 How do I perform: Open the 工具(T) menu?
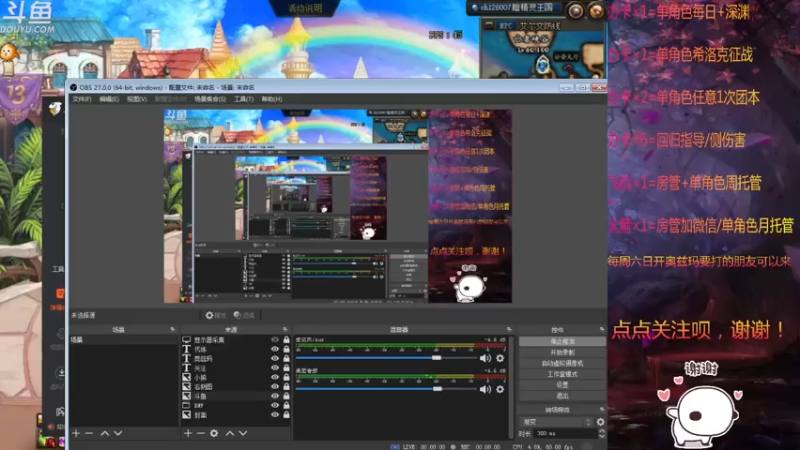point(243,99)
